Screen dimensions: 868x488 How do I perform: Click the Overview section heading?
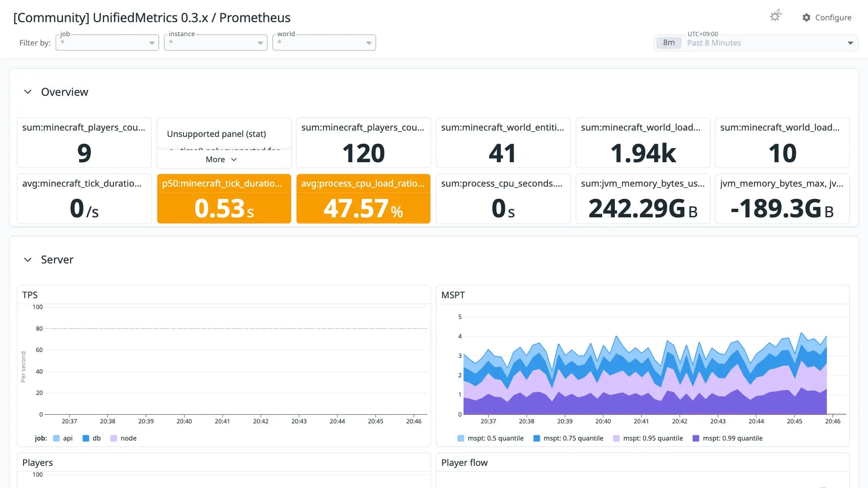65,92
